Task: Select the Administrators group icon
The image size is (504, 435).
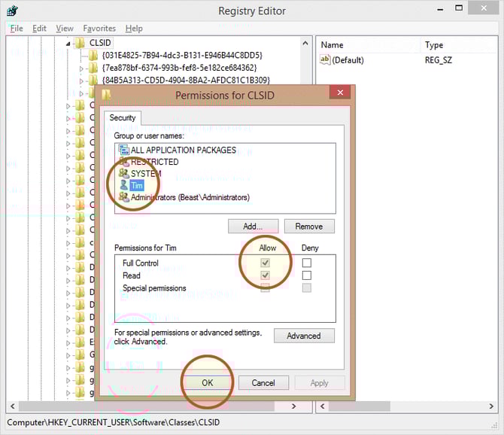Action: point(124,197)
